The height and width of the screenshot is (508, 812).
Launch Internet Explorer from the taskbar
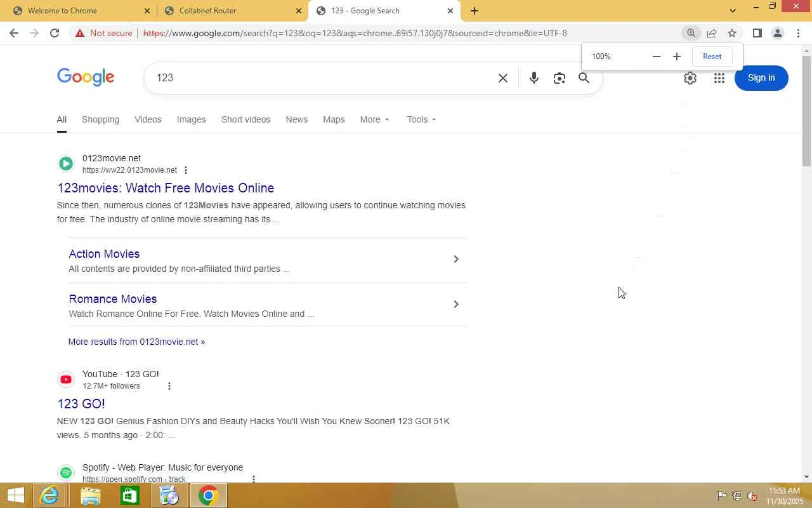pos(49,495)
